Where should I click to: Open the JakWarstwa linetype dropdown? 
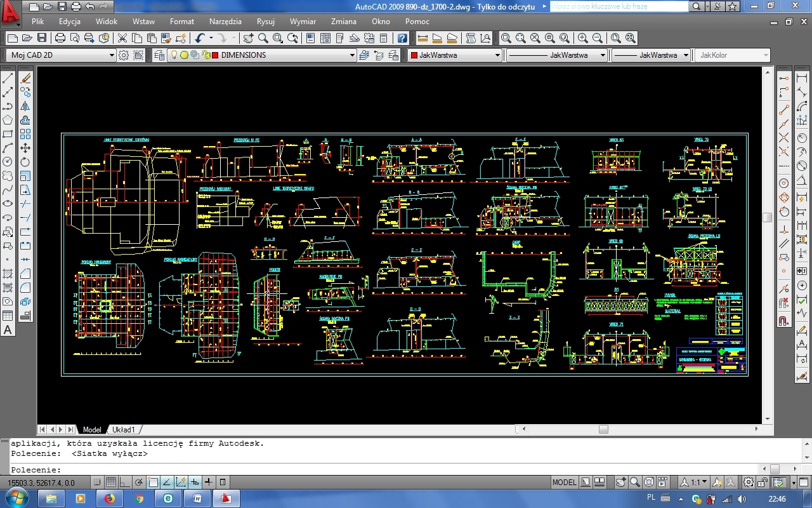(549, 55)
